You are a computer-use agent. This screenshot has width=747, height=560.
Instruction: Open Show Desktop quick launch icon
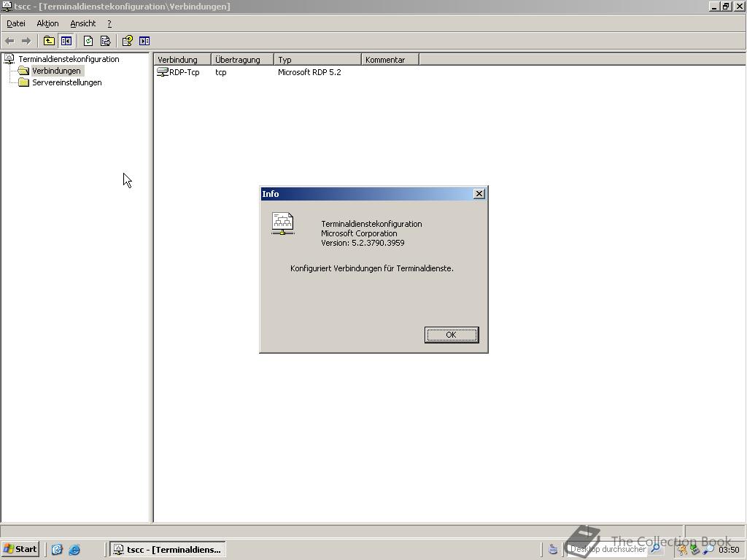tap(57, 550)
